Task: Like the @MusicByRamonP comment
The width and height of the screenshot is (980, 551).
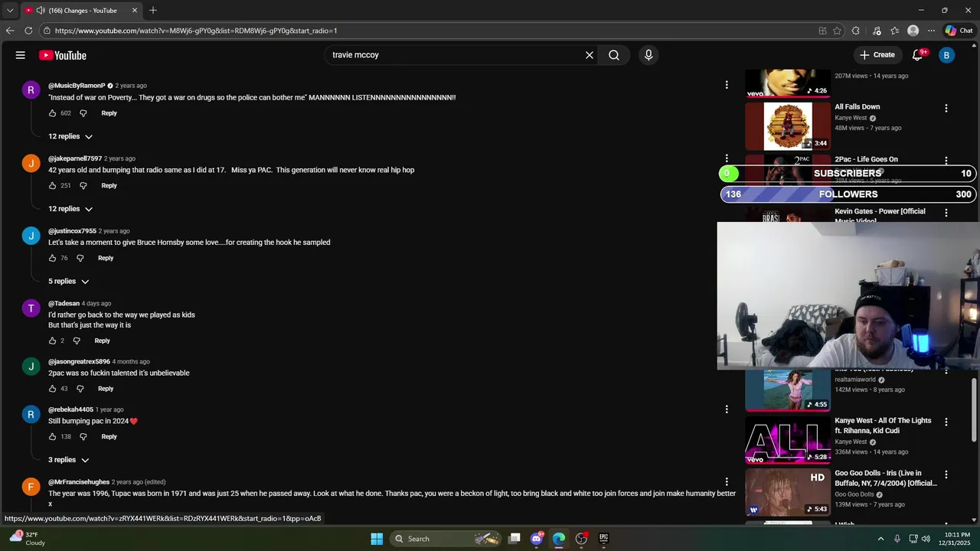Action: tap(53, 113)
